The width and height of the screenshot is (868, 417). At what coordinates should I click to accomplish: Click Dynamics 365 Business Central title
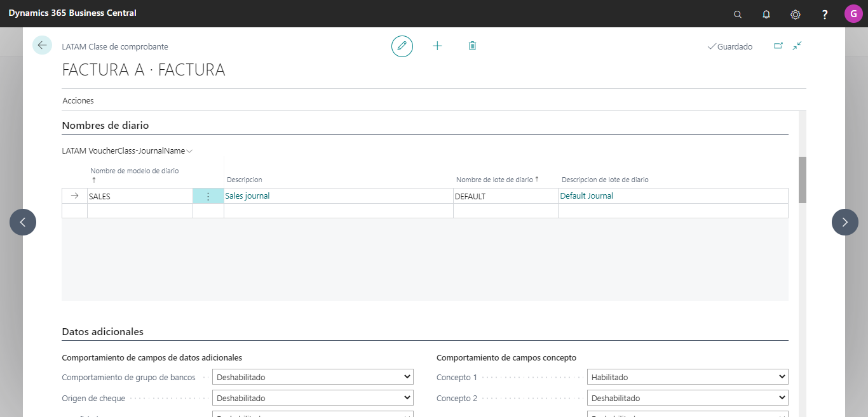tap(72, 13)
